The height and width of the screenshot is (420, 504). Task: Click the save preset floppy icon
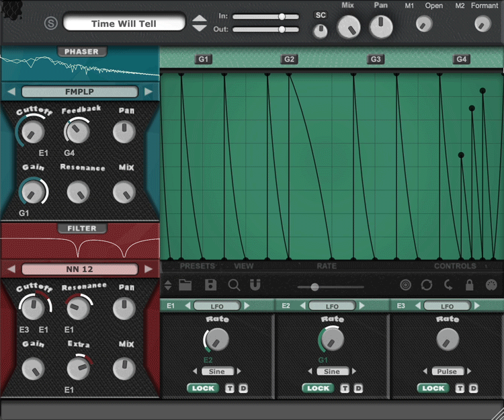pos(210,285)
